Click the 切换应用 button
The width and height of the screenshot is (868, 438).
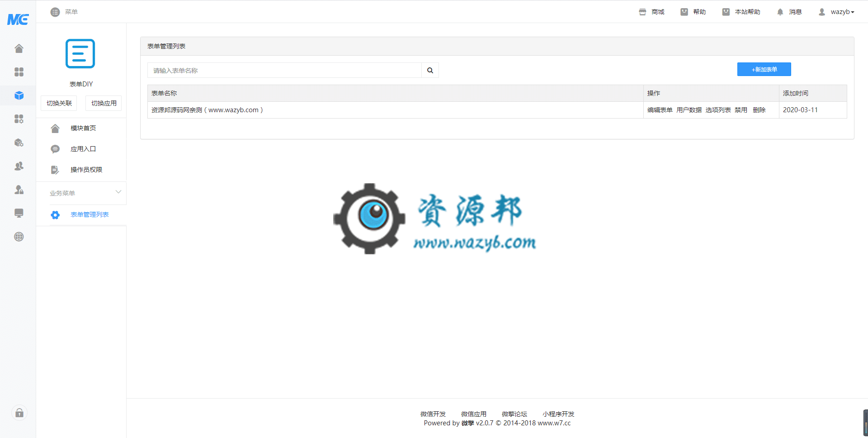[104, 103]
